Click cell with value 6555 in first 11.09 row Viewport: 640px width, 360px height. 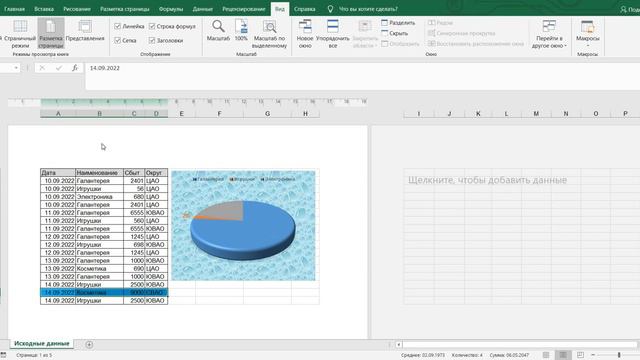(134, 213)
